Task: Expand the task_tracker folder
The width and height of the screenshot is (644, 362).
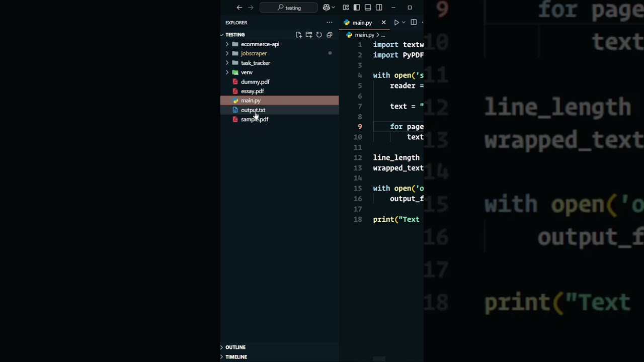Action: click(x=227, y=63)
